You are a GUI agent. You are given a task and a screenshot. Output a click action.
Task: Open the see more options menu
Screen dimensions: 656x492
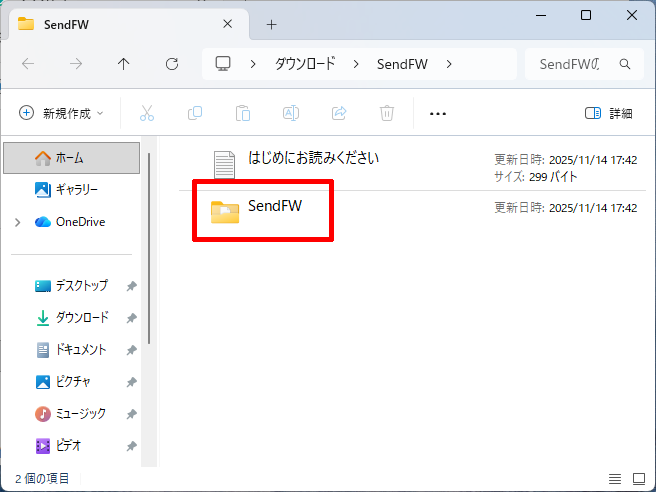pyautogui.click(x=437, y=113)
